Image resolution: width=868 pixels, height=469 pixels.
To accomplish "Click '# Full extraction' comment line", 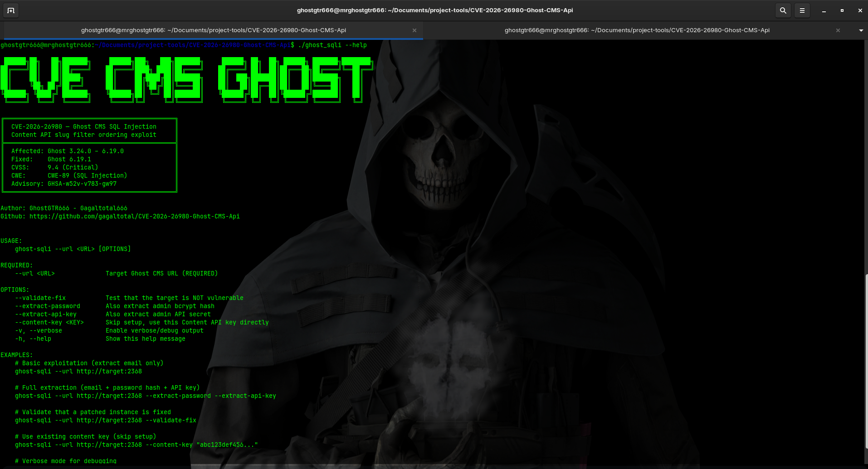I will point(107,388).
